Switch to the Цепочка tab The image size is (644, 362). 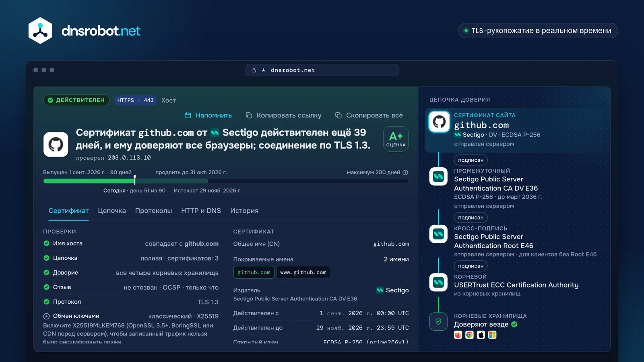click(112, 211)
